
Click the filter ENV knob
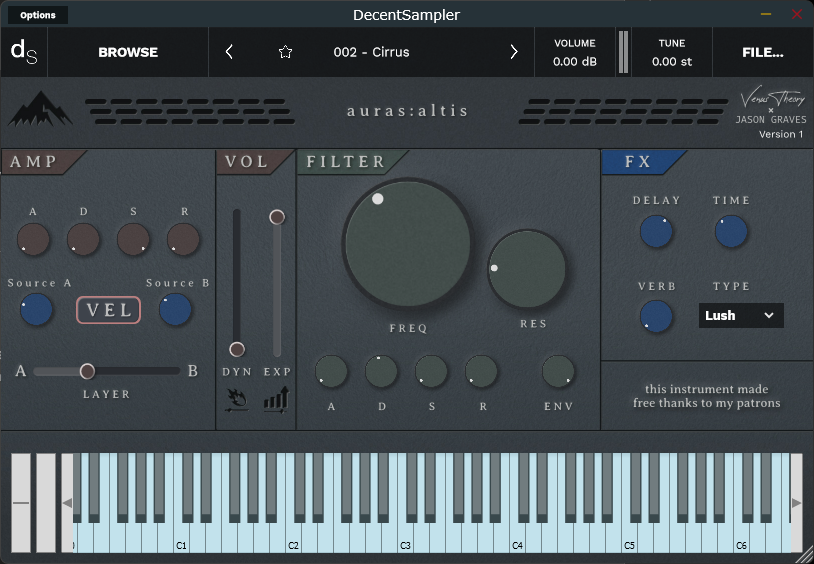[558, 371]
